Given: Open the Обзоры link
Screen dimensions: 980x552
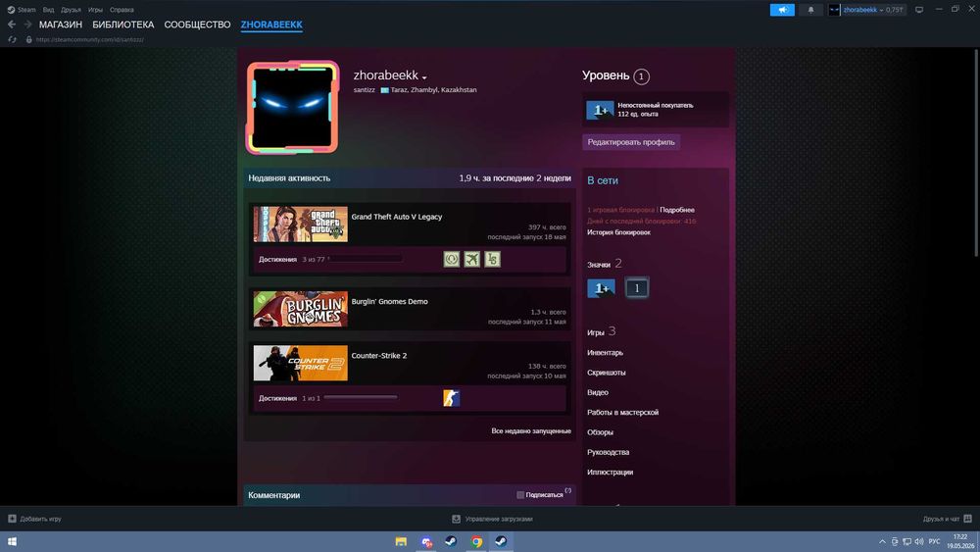Looking at the screenshot, I should (x=600, y=432).
